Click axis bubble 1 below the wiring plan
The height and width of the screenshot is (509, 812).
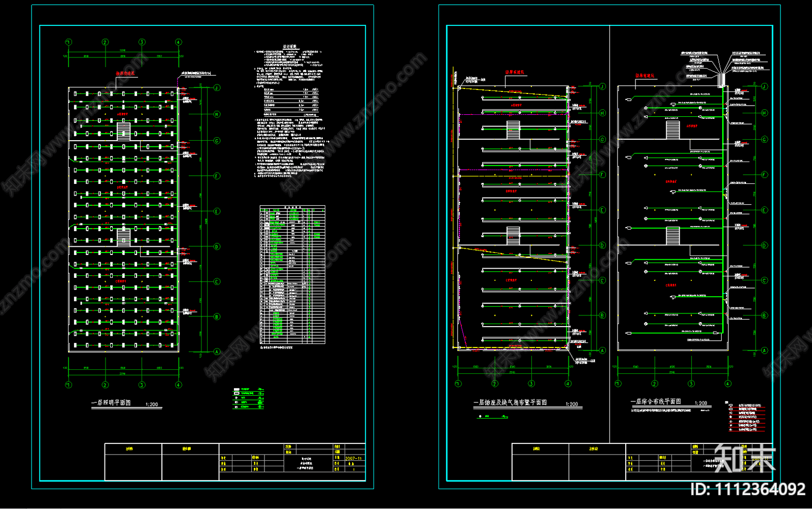(618, 384)
